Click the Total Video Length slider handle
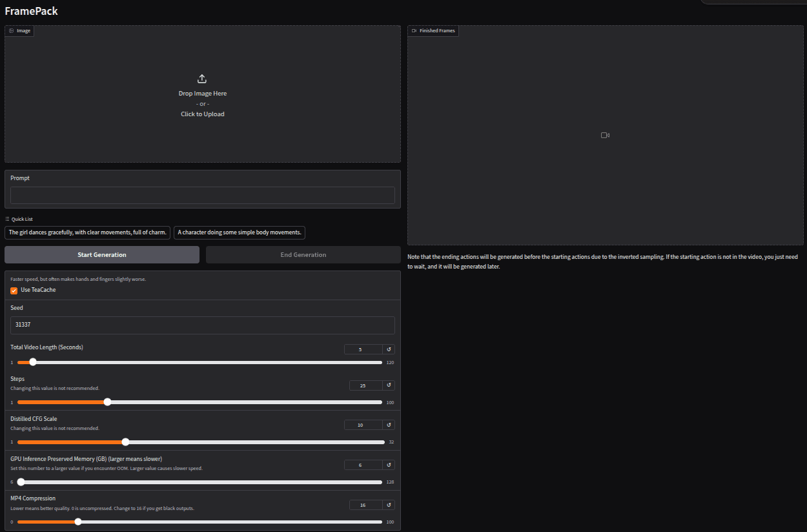 [33, 362]
